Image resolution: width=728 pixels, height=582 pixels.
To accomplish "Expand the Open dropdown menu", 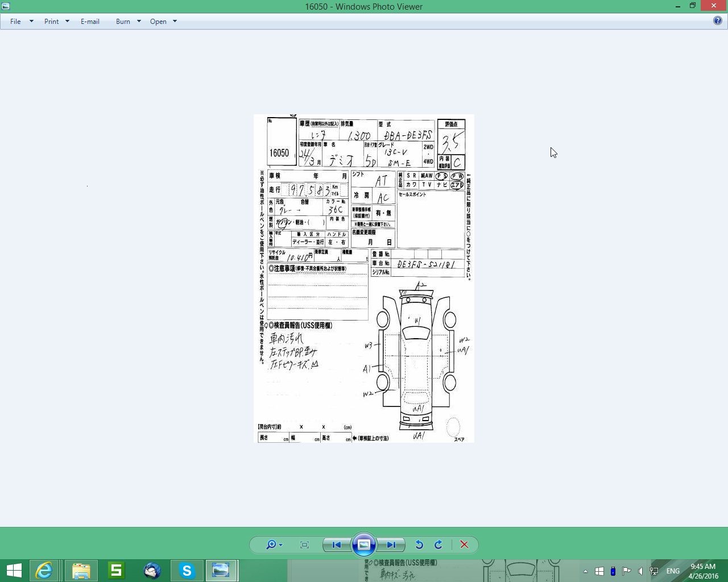I will pos(174,21).
